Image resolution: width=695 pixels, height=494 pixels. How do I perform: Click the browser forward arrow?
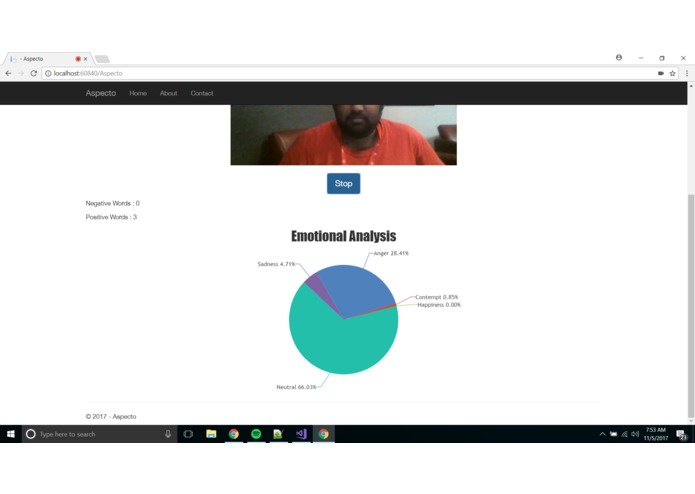pos(21,74)
